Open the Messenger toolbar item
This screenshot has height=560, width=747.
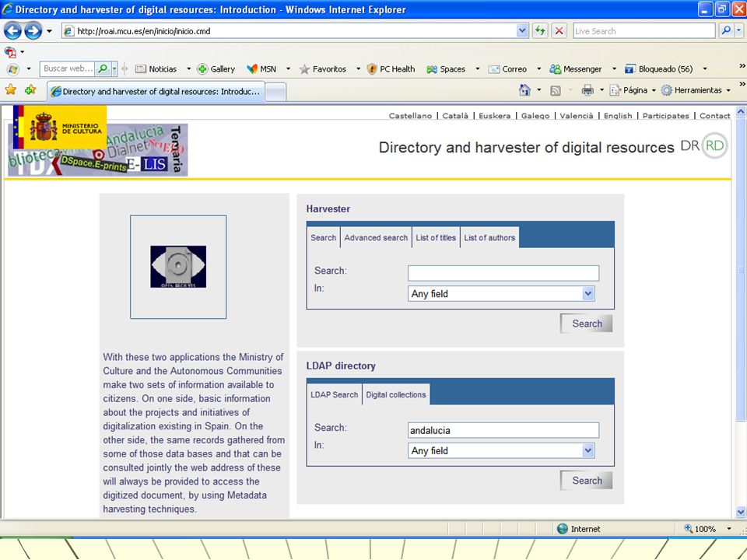pos(576,69)
